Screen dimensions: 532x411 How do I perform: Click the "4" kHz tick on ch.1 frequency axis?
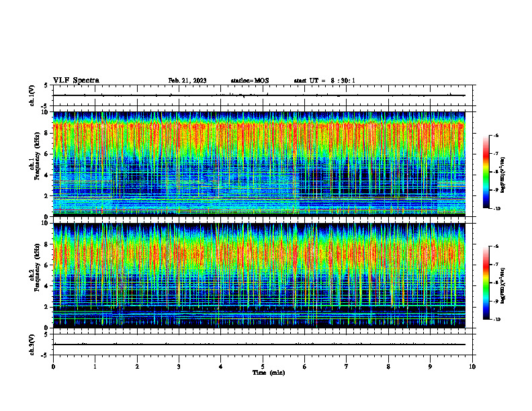47,175
